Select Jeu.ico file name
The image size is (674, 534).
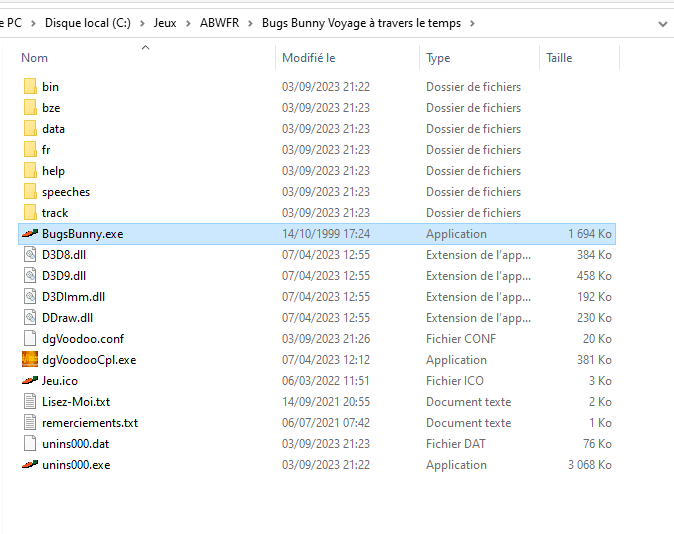tap(60, 381)
